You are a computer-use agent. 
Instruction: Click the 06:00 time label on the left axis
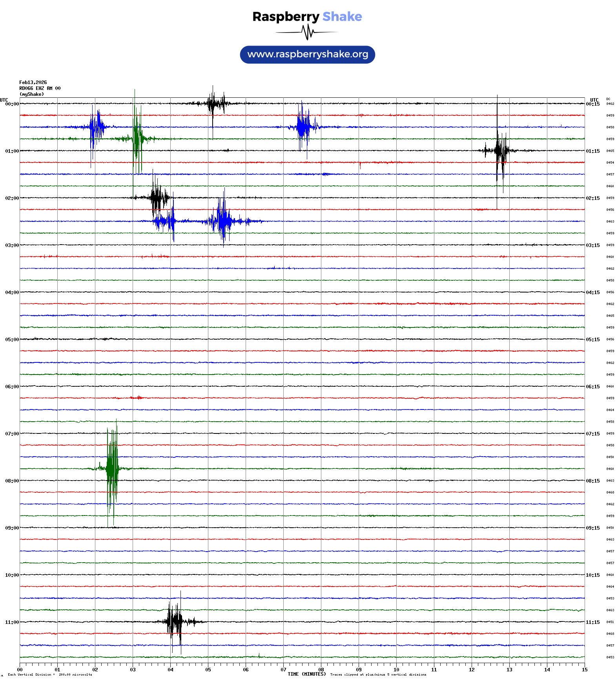point(12,387)
